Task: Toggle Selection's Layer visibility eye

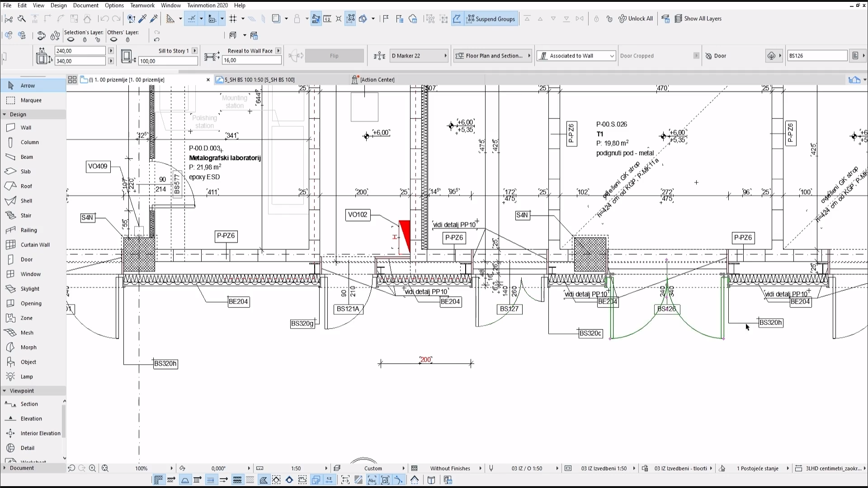Action: point(71,40)
